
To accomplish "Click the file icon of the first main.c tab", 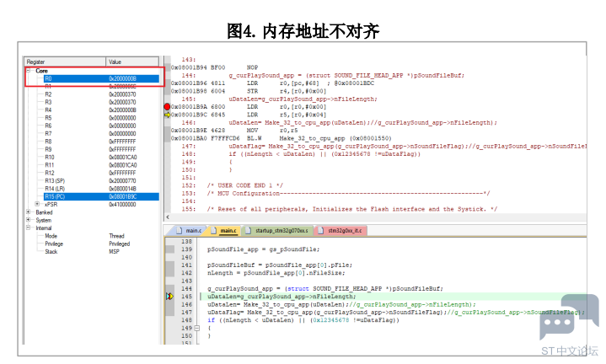I will tap(179, 230).
